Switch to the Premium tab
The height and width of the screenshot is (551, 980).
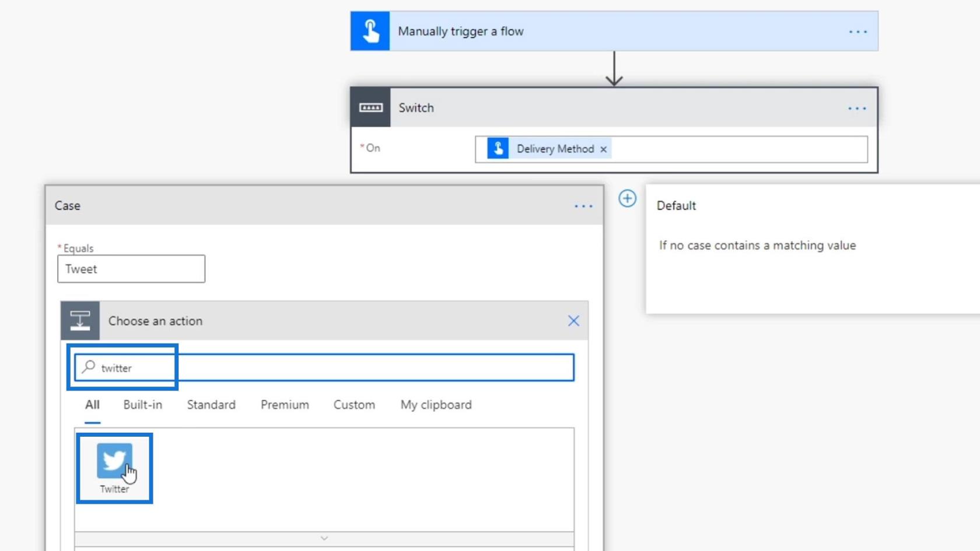click(285, 405)
